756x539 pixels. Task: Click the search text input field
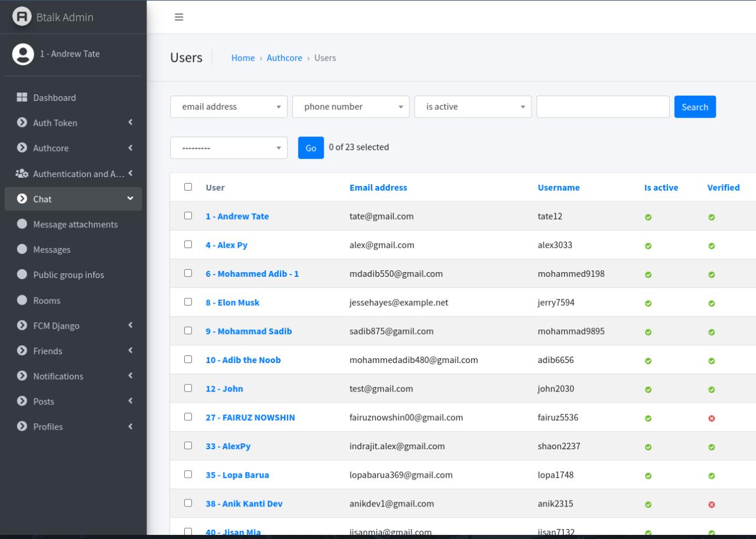click(x=603, y=107)
